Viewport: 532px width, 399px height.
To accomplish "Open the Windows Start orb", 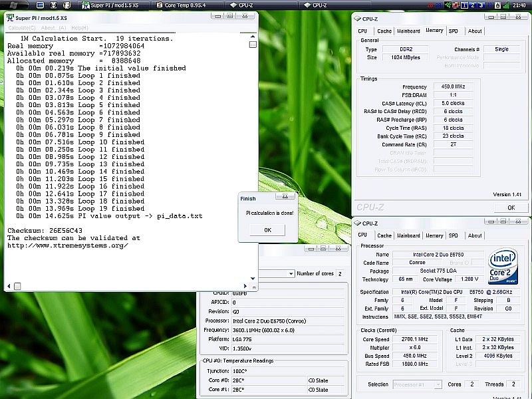I will pyautogui.click(x=13, y=5).
